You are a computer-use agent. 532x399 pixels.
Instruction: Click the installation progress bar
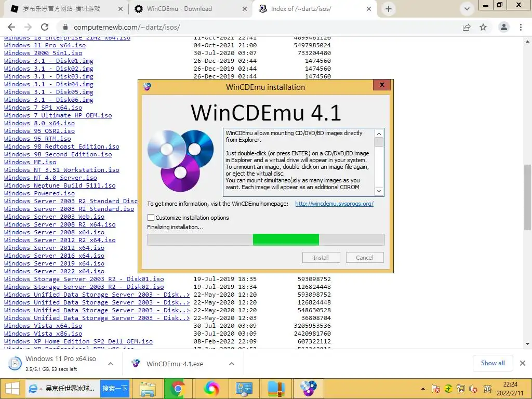pyautogui.click(x=265, y=240)
